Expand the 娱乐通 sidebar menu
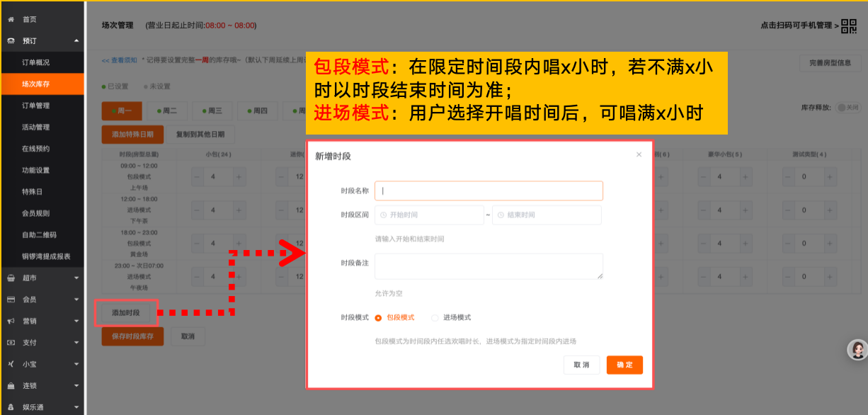 76,407
